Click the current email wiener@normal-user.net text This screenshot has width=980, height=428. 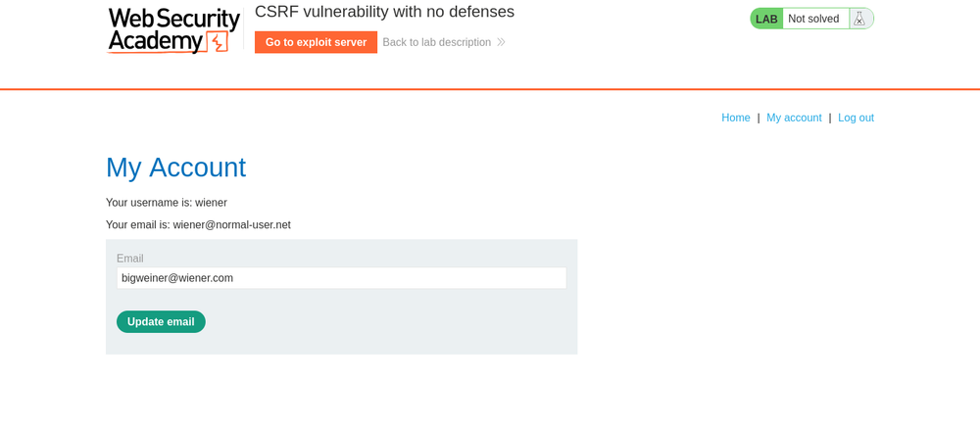pyautogui.click(x=231, y=224)
